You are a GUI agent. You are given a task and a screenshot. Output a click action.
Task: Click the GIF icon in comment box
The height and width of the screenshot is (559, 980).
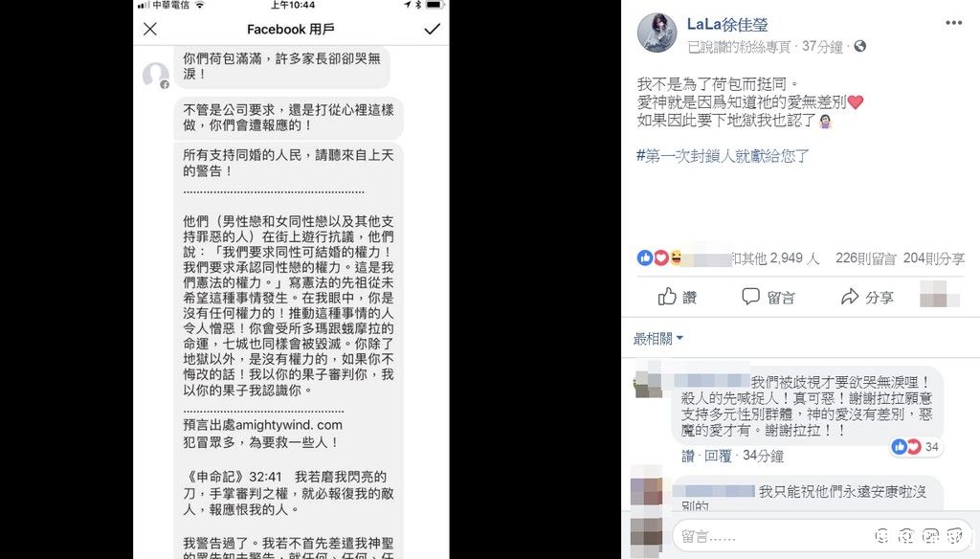click(930, 535)
